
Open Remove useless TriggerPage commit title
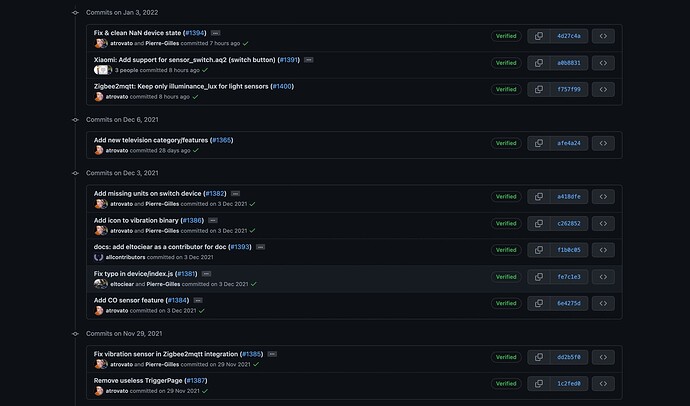pos(139,380)
